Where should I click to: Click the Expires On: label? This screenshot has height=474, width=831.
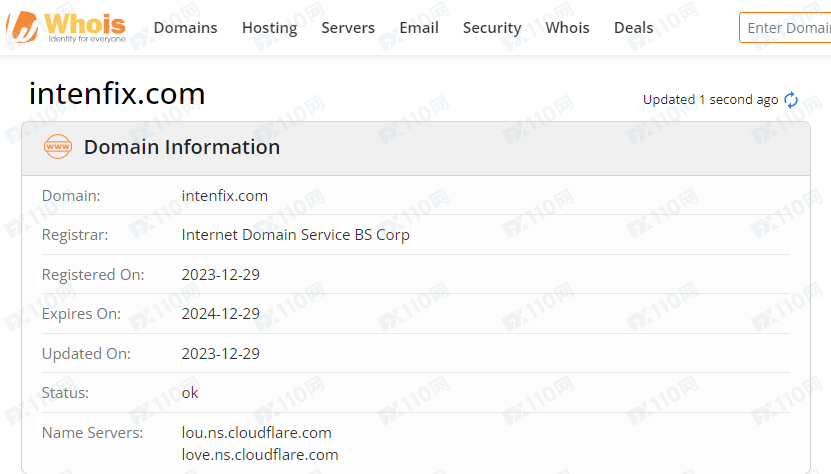[x=81, y=314]
